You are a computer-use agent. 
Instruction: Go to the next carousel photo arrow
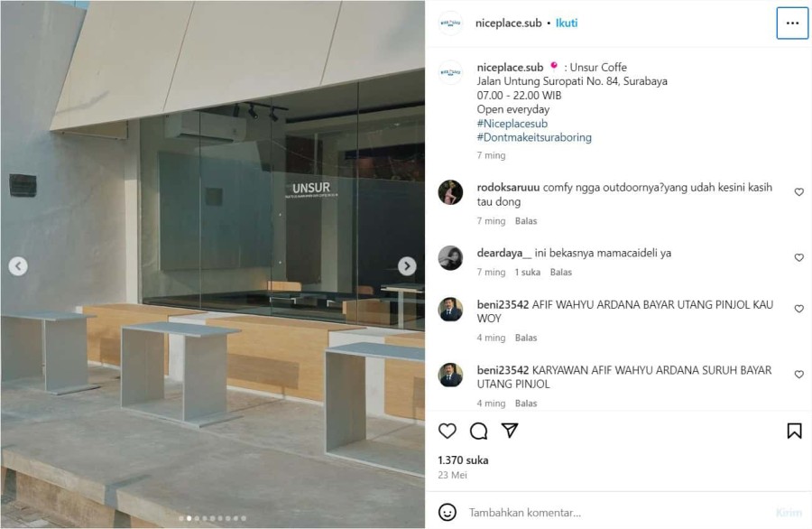coord(407,265)
